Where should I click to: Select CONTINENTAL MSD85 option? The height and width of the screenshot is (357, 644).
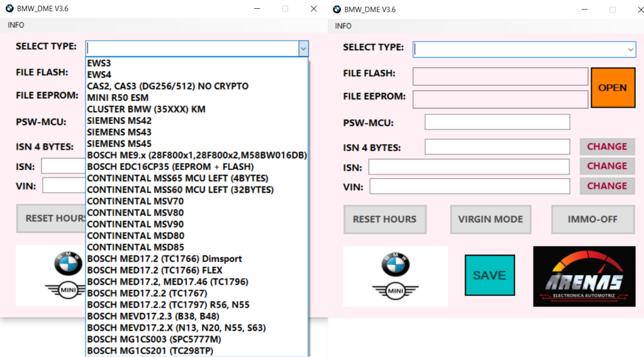[197, 247]
